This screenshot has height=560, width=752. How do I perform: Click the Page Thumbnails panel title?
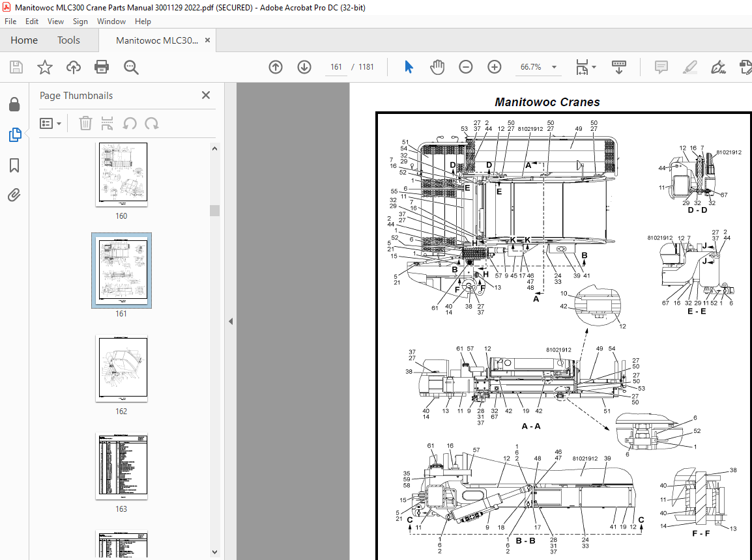[x=76, y=95]
